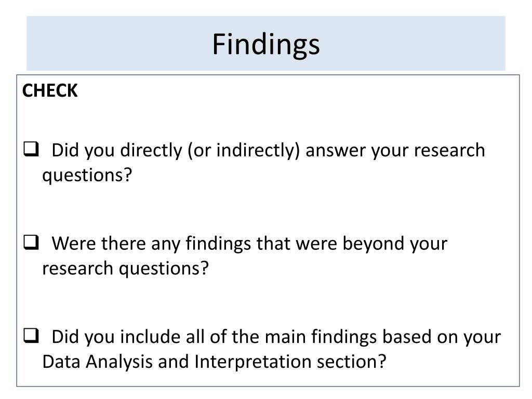Click the word 'questions?' in first bullet
Viewport: 532px width, 399px height.
coord(87,176)
